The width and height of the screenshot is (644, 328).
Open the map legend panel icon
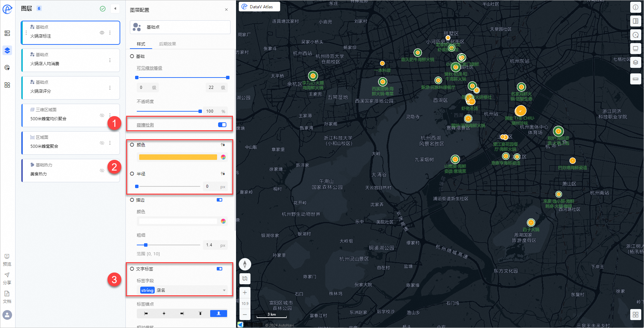636,21
